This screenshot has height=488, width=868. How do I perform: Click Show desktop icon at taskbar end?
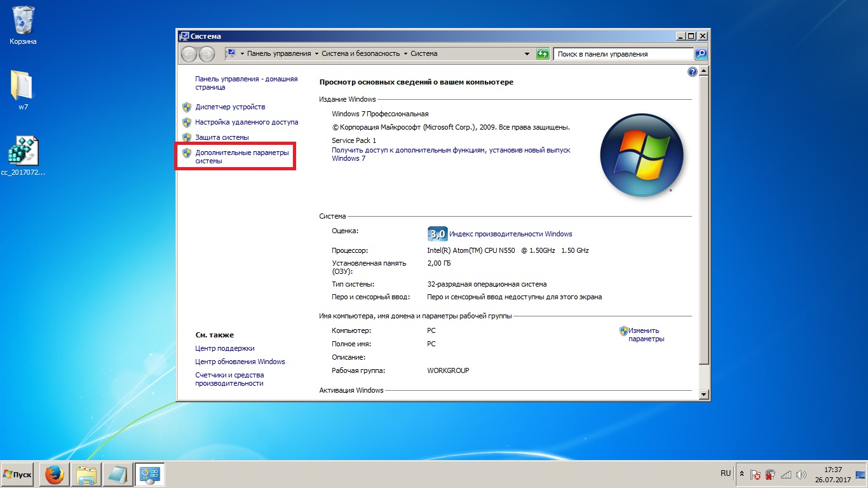point(861,475)
